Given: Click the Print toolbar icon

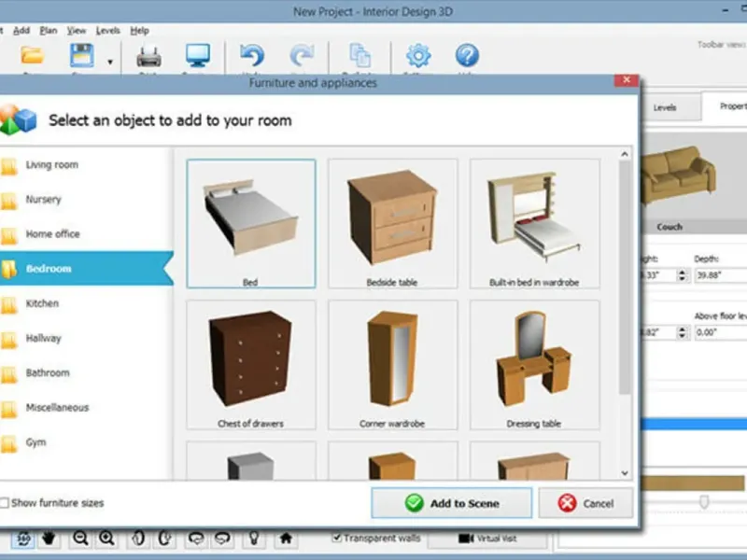Looking at the screenshot, I should click(148, 56).
